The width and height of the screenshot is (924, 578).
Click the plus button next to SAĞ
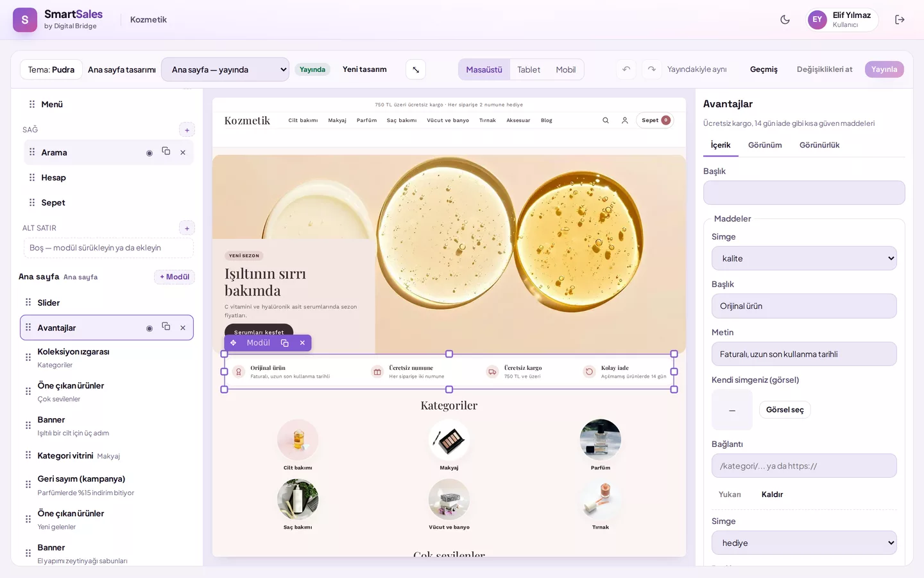click(187, 130)
